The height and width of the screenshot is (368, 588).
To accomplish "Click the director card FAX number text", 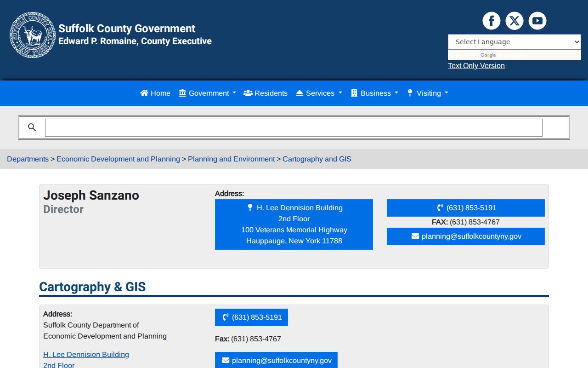I will point(466,222).
